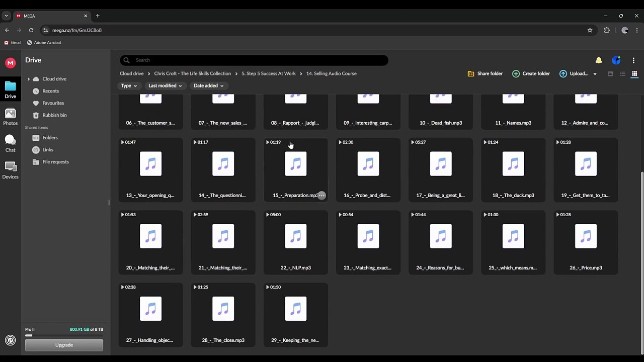Viewport: 644px width, 362px height.
Task: Open File requests in sidebar
Action: click(55, 162)
